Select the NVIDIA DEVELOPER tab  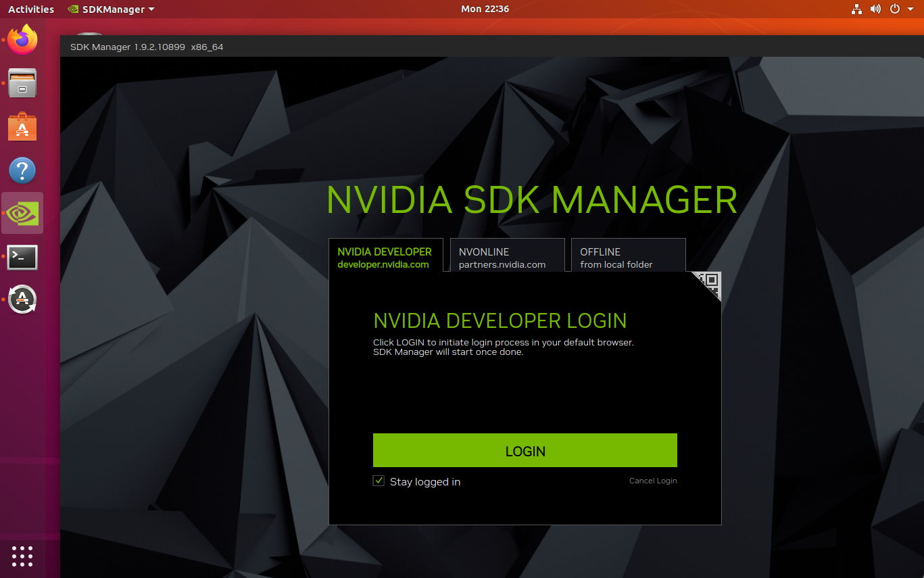point(385,257)
